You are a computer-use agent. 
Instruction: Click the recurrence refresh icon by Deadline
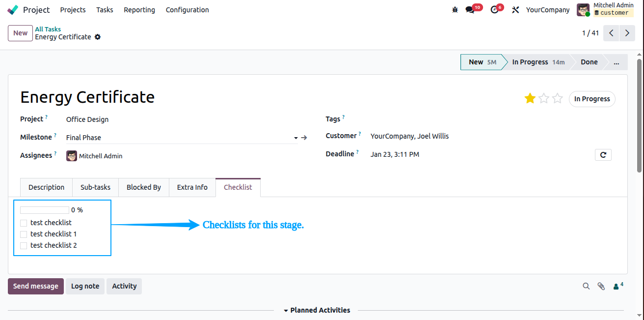click(x=603, y=155)
